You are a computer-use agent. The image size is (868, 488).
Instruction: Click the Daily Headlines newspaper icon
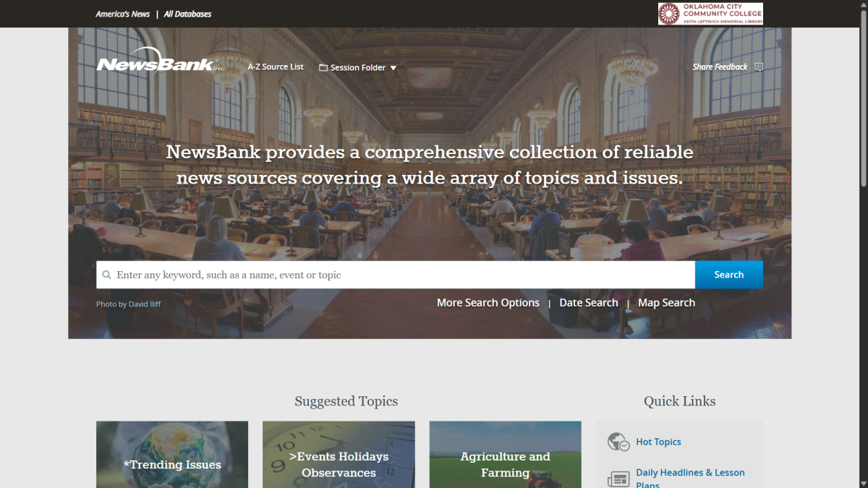(x=618, y=478)
